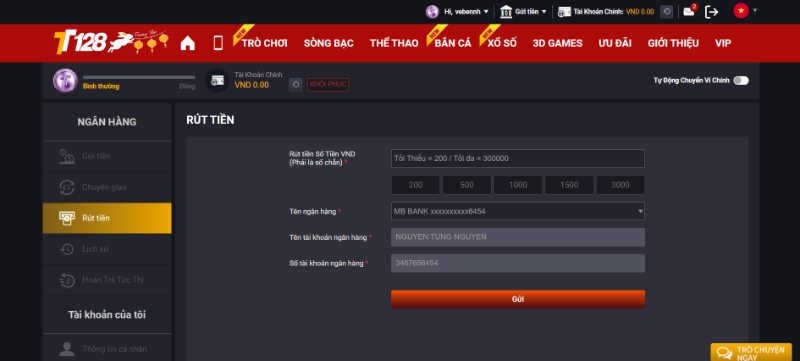Expand the Gửi tiền top bar dropdown

(544, 11)
